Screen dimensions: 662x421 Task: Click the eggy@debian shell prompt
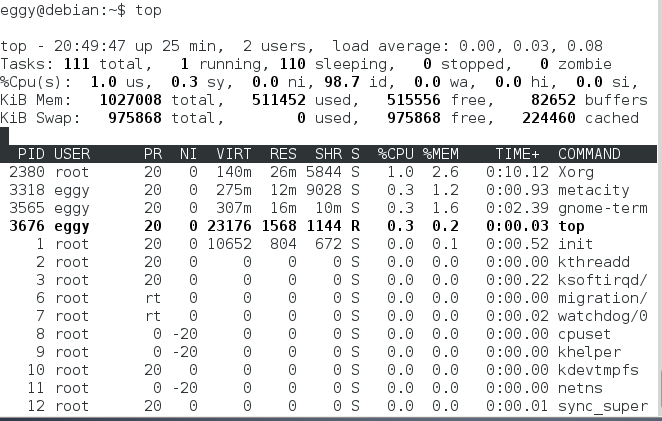point(62,10)
